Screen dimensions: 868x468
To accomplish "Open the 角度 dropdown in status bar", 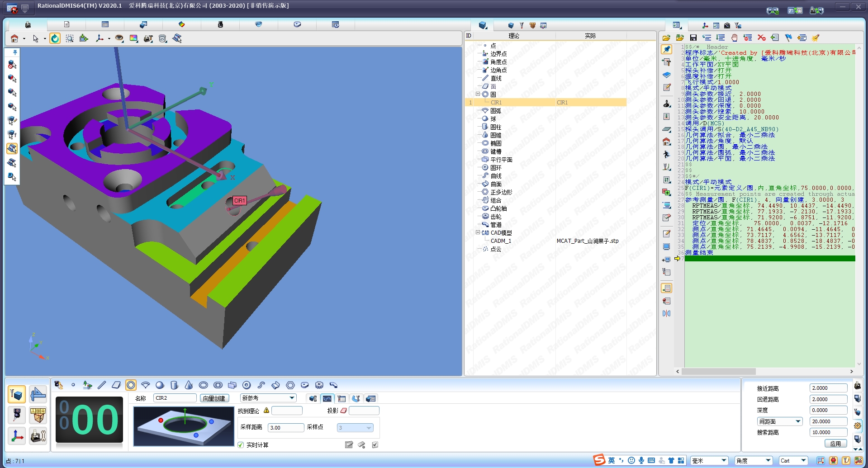I will point(753,461).
